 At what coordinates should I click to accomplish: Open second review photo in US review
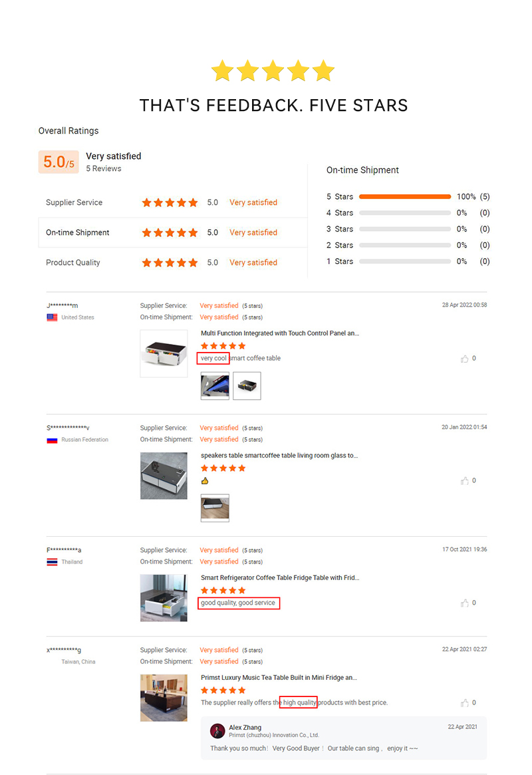point(247,386)
